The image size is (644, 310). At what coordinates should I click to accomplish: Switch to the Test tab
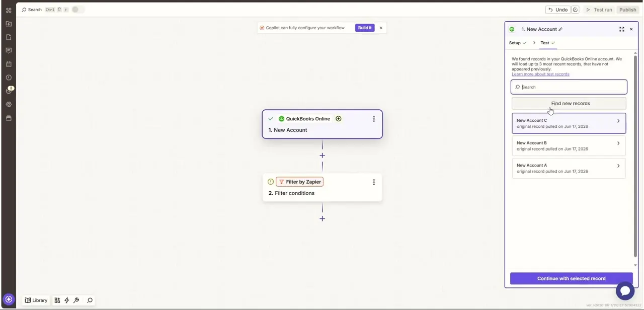548,43
